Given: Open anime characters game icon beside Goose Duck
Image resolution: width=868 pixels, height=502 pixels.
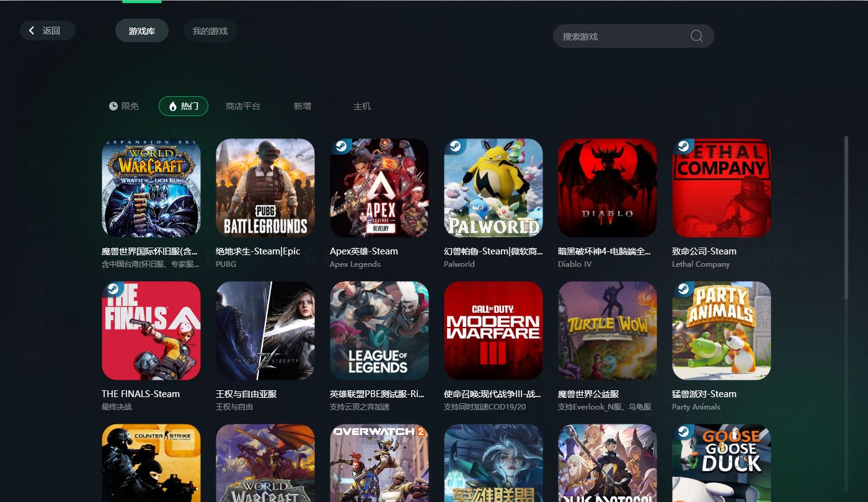Looking at the screenshot, I should point(608,463).
